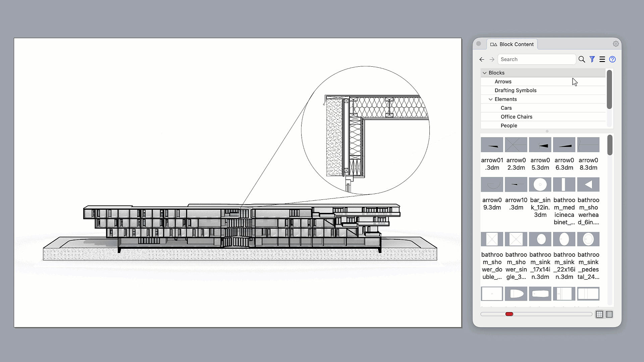
Task: Select arrow01.3dm block thumbnail
Action: tap(492, 145)
